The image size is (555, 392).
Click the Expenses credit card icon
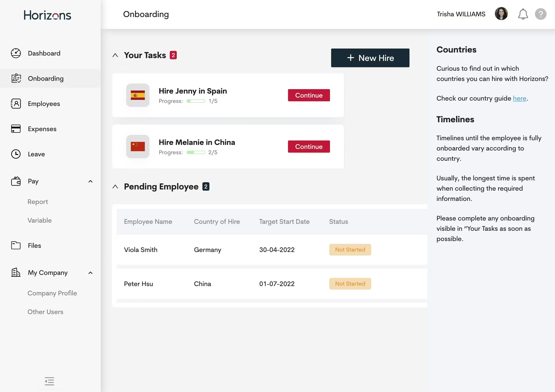16,129
